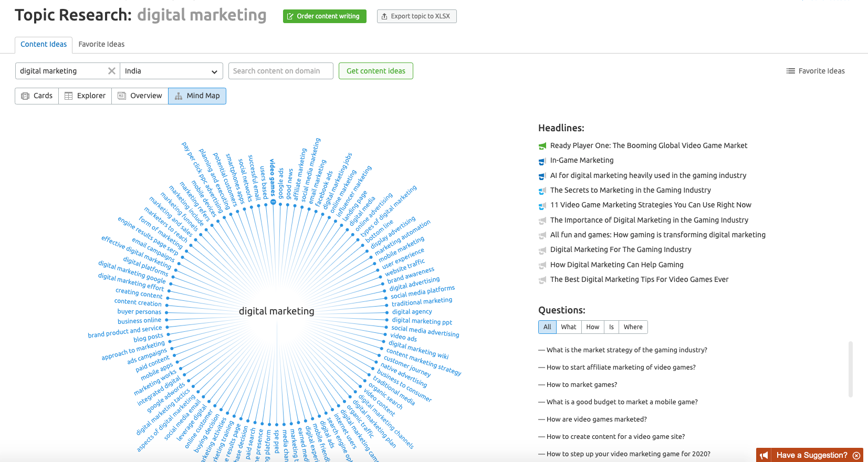Select the business online topic on mind map
Viewport: 868px width, 462px height.
139,321
